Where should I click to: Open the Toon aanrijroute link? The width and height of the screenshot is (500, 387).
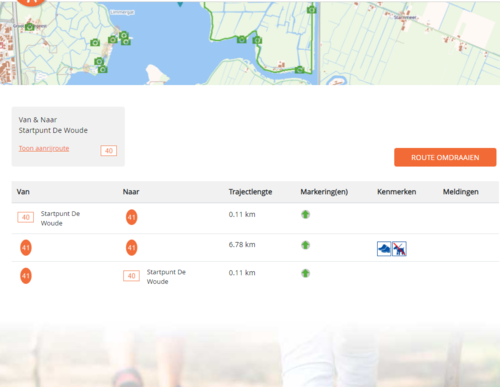tap(44, 148)
